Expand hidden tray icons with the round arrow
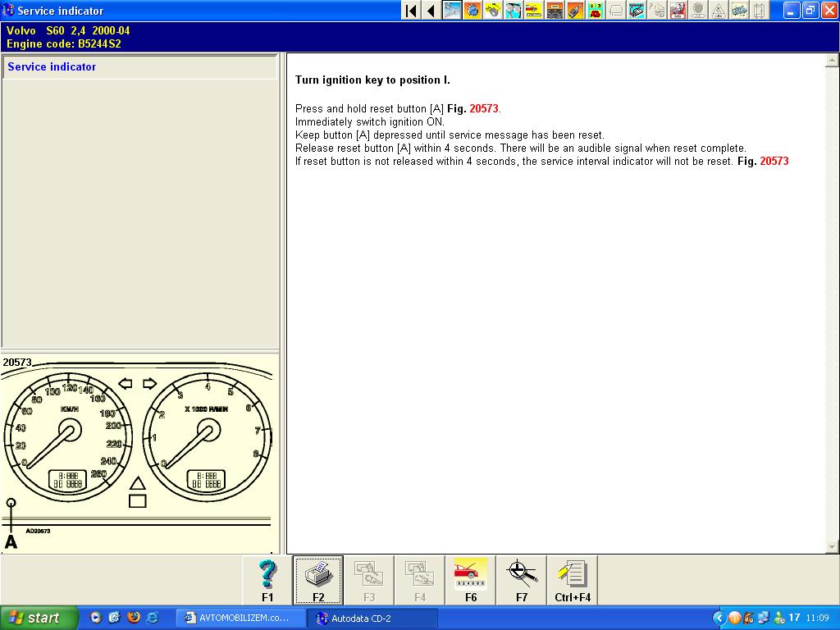 [x=719, y=619]
